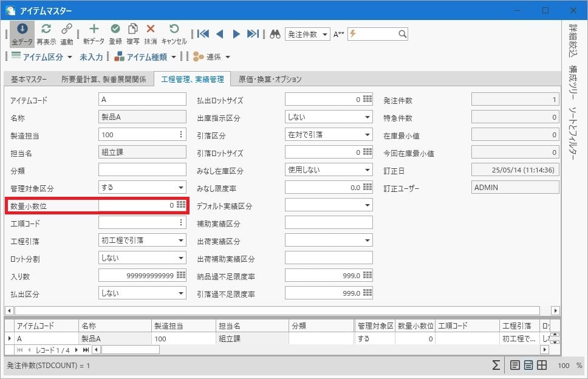The height and width of the screenshot is (379, 588).
Task: Open the 管理対象区分 dropdown
Action: click(181, 188)
